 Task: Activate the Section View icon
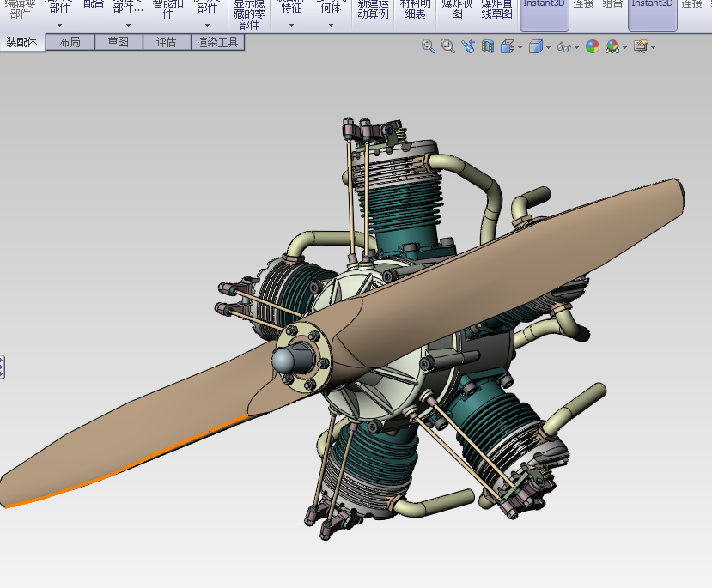coord(488,46)
